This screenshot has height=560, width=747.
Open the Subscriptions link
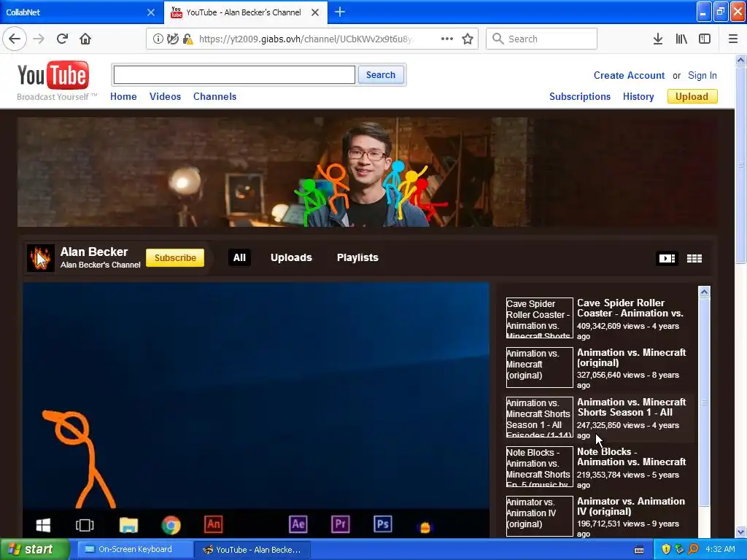[x=580, y=96]
